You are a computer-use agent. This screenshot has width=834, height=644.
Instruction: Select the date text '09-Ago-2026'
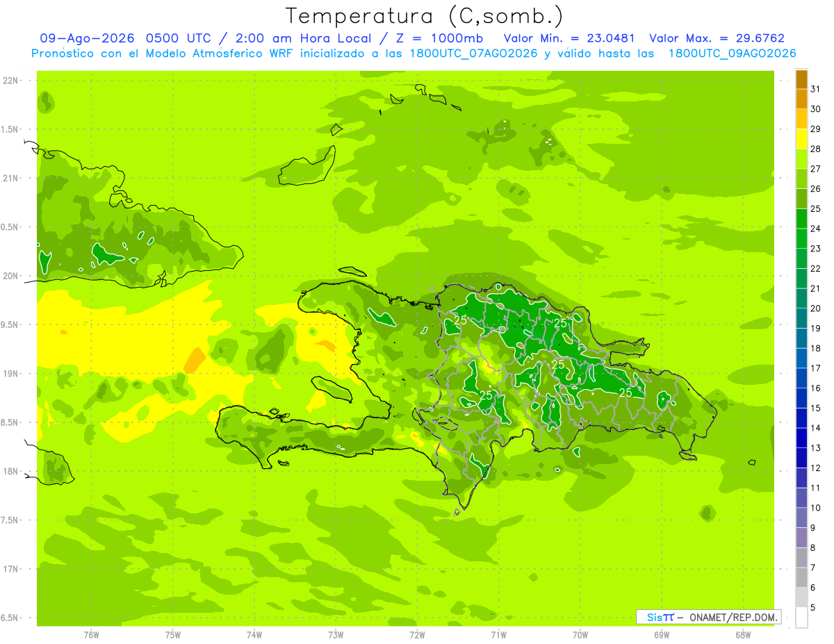(87, 38)
